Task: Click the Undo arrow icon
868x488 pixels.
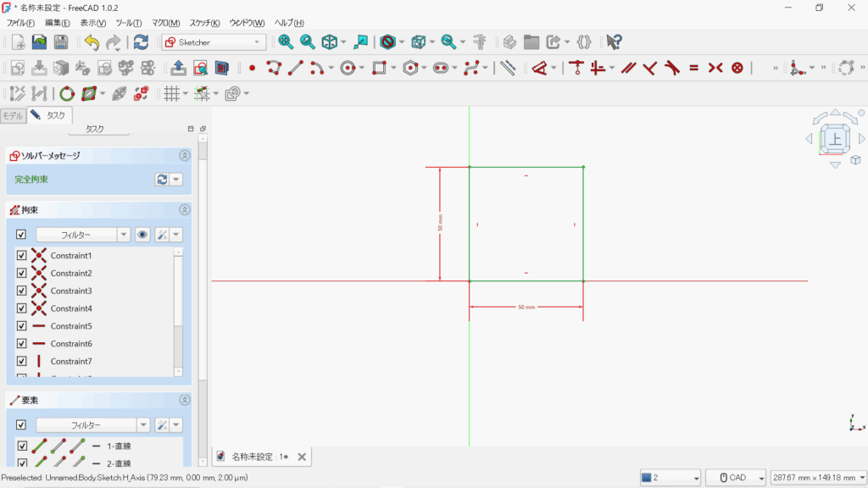Action: coord(92,42)
